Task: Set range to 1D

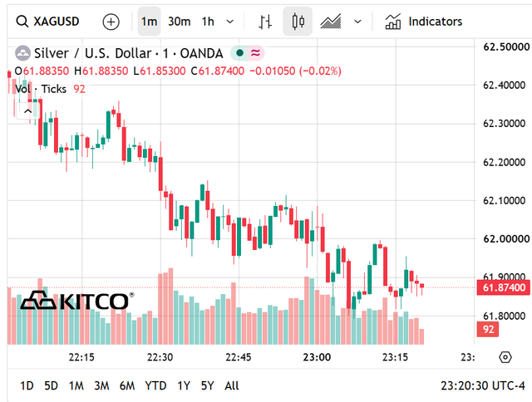Action: pos(27,385)
